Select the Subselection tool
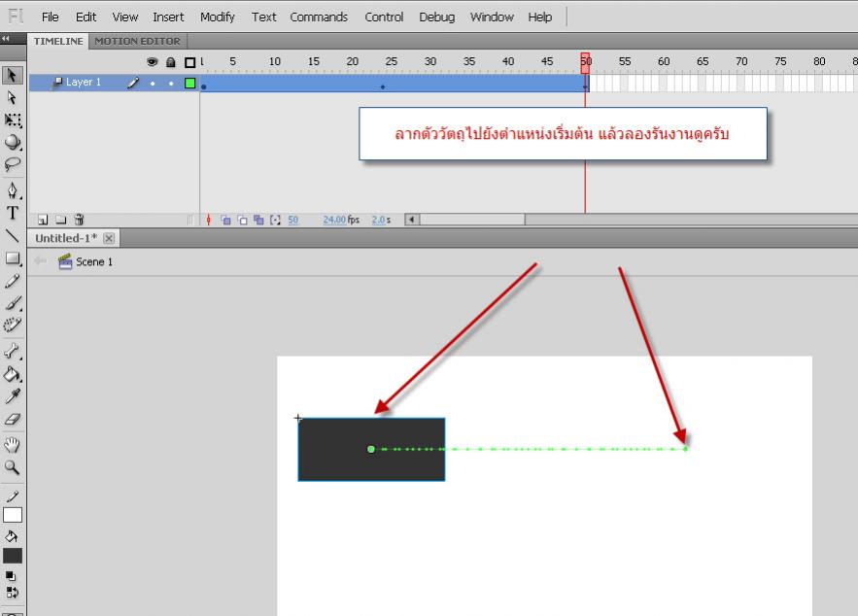The width and height of the screenshot is (858, 616). [x=12, y=98]
